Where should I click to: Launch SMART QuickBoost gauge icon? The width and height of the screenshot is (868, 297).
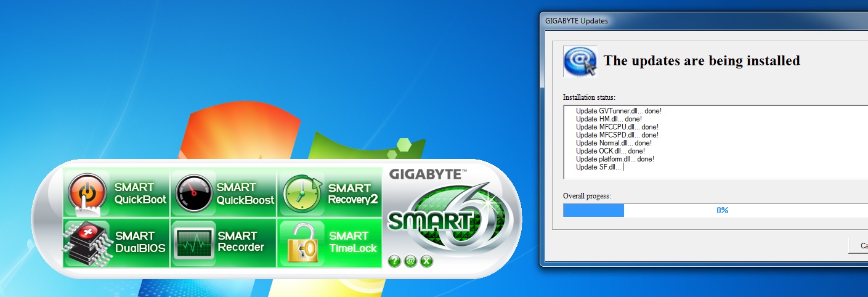coord(193,193)
